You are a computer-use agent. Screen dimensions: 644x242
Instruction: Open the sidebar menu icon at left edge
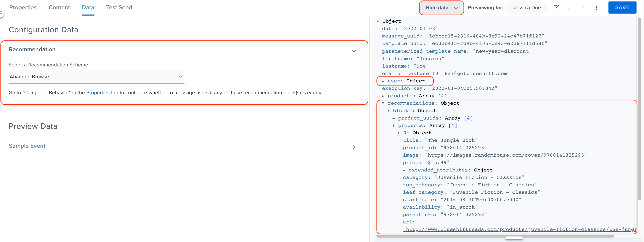tap(1, 13)
